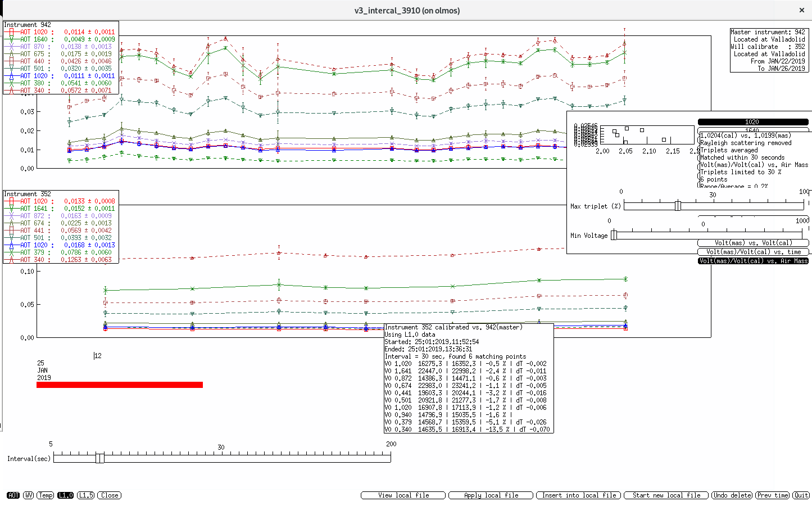Select Volt(mas) vs. Volt(cal) plot mode
This screenshot has width=812, height=506.
pos(753,243)
